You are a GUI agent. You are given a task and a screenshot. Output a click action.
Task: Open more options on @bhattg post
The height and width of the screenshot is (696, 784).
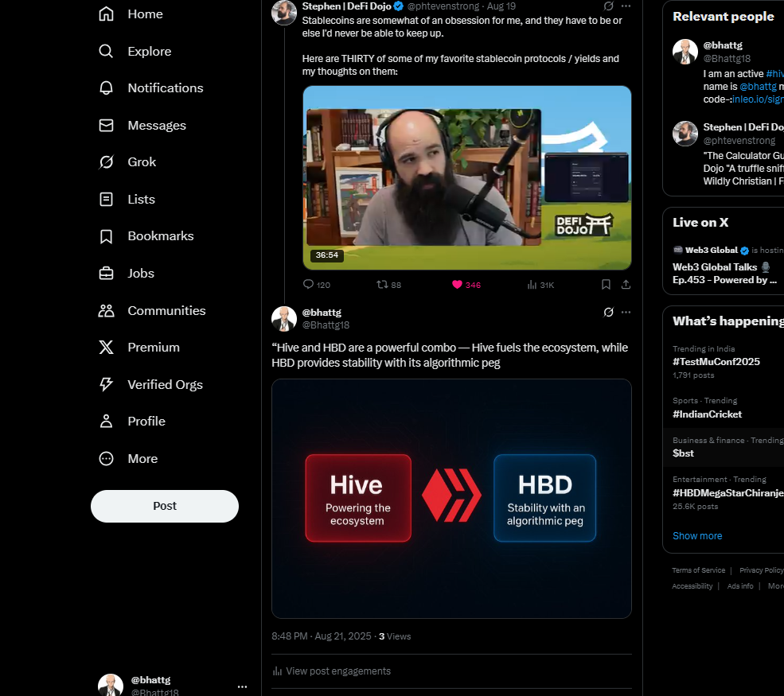tap(626, 313)
